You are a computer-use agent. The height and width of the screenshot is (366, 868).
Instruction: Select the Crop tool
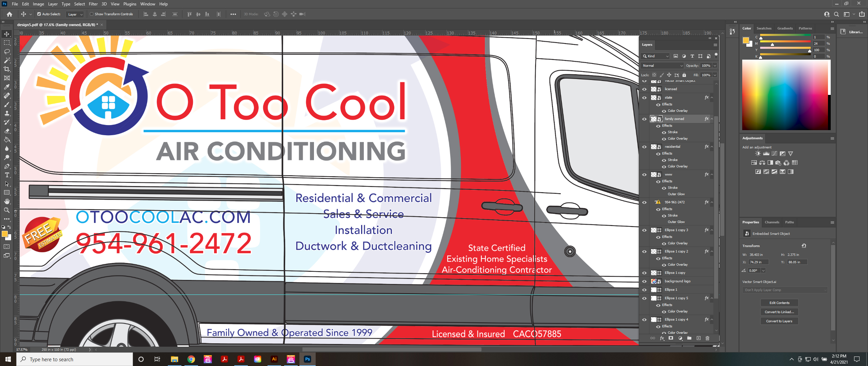click(7, 69)
